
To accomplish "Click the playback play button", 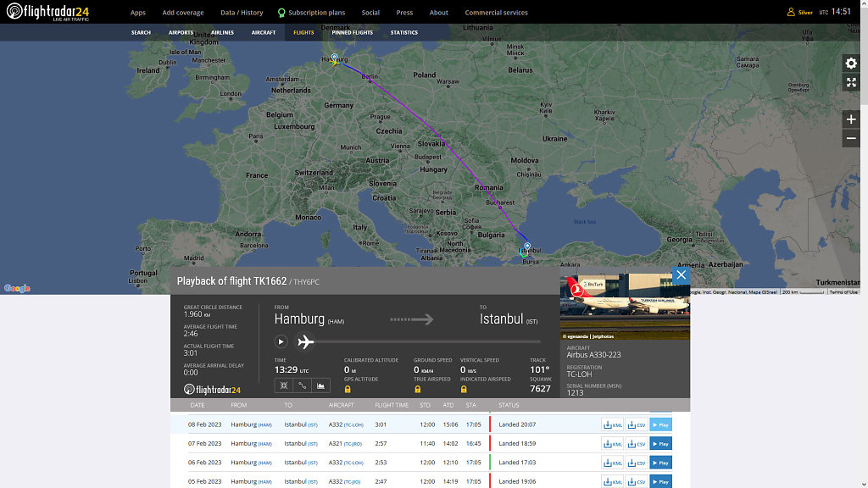I will [x=281, y=341].
